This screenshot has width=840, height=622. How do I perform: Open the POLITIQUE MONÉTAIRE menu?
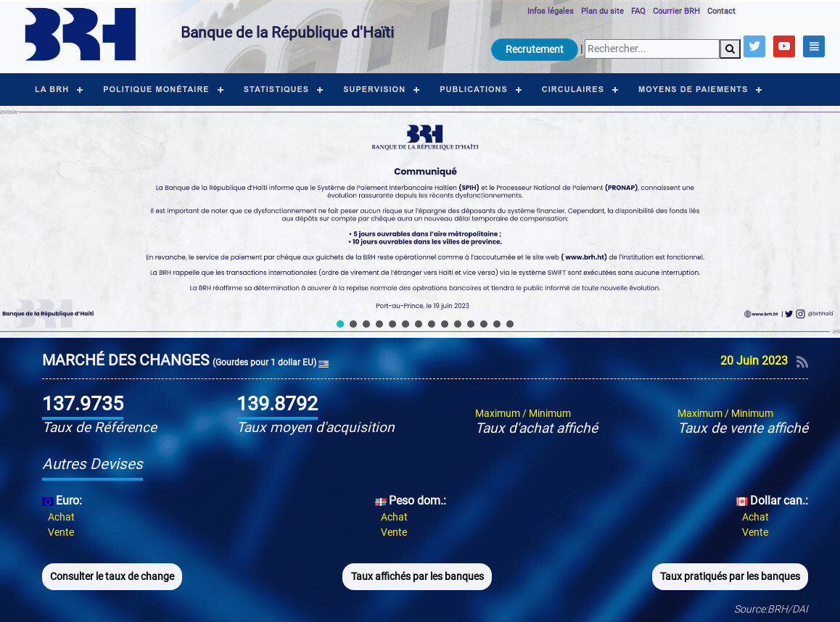[156, 89]
